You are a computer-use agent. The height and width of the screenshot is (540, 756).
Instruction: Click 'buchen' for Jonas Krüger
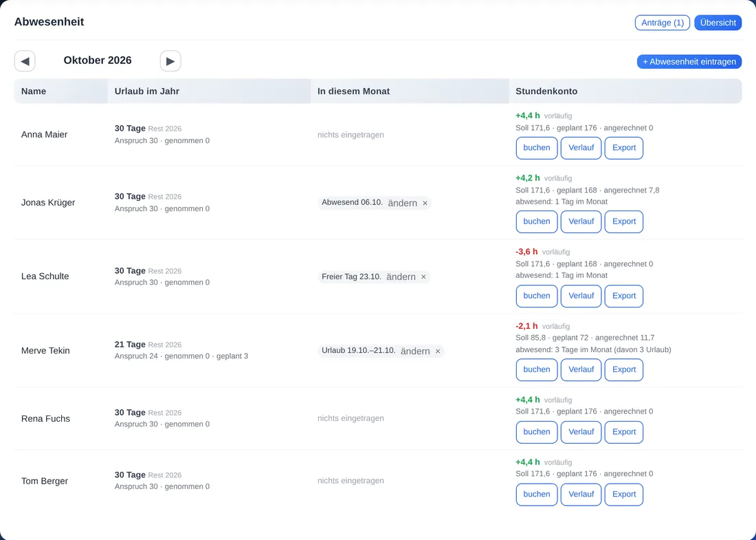pyautogui.click(x=537, y=222)
